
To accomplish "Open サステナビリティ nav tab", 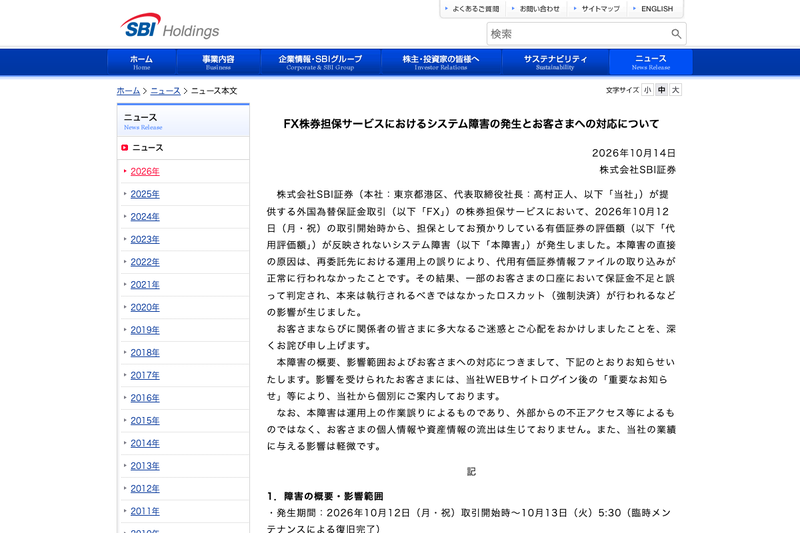I will pos(555,62).
